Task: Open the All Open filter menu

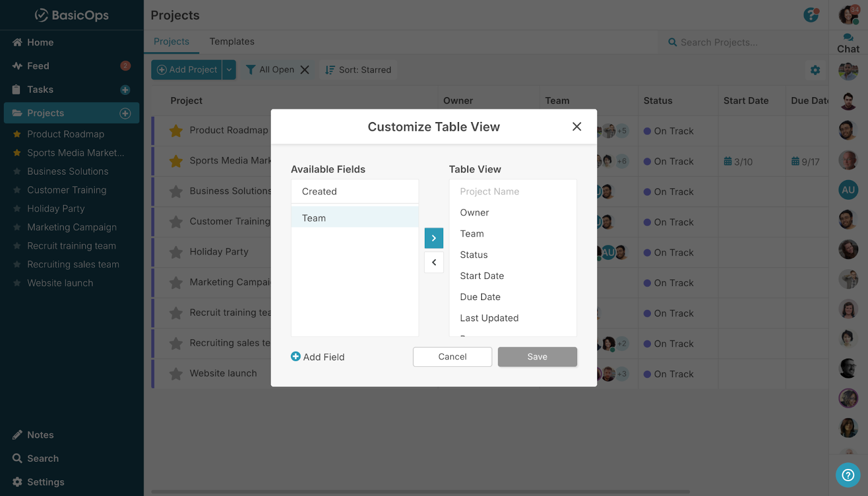Action: [270, 70]
